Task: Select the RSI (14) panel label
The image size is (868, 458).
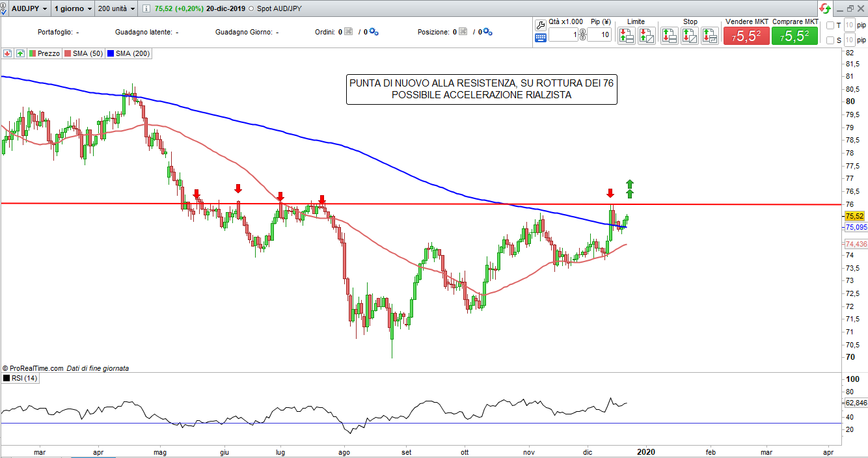Action: coord(21,378)
